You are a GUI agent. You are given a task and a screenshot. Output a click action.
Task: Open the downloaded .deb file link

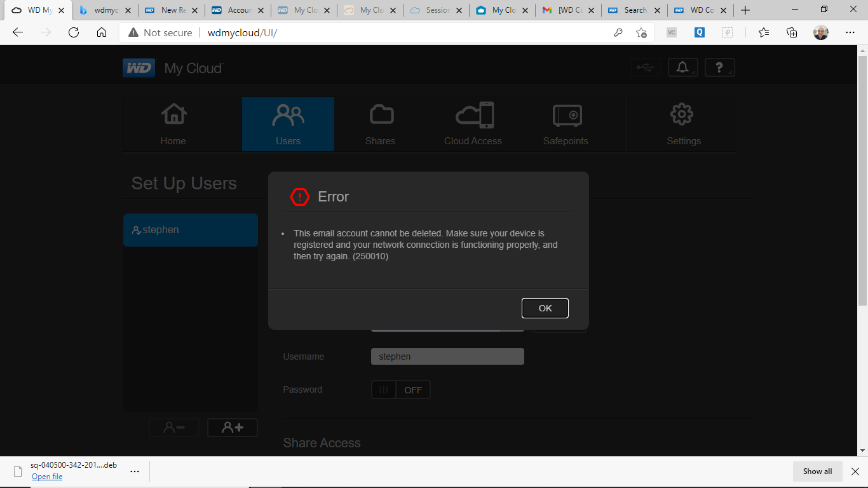click(x=47, y=477)
